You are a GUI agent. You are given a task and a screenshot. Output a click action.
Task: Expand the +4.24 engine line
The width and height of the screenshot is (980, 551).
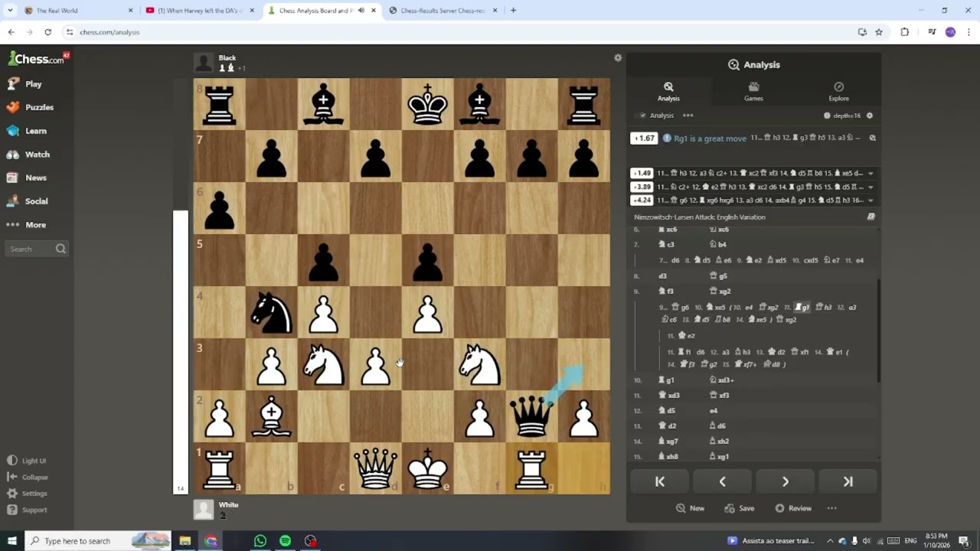871,201
